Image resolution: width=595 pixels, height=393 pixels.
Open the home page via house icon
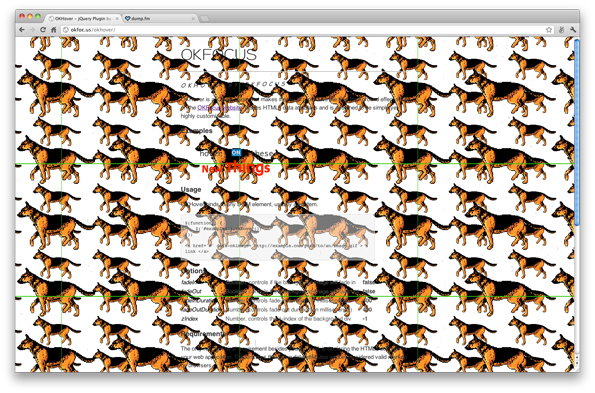54,30
